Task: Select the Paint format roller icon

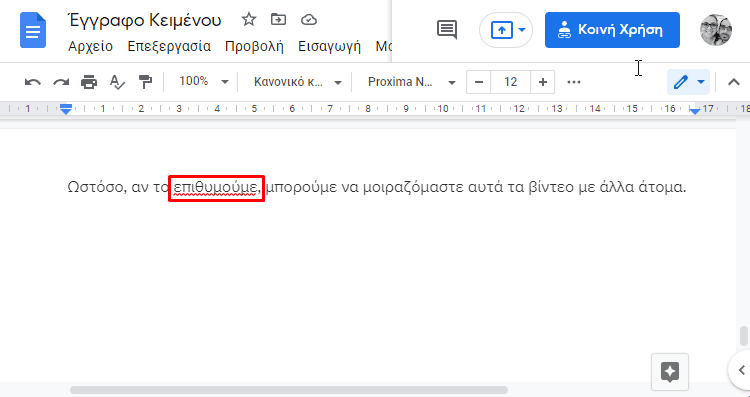Action: coord(145,82)
